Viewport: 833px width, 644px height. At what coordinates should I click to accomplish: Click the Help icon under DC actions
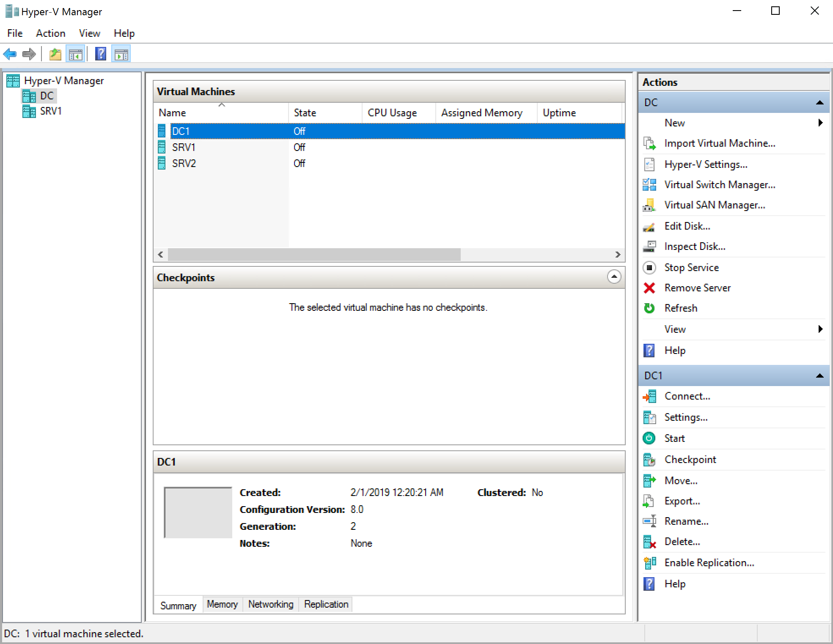coord(649,351)
